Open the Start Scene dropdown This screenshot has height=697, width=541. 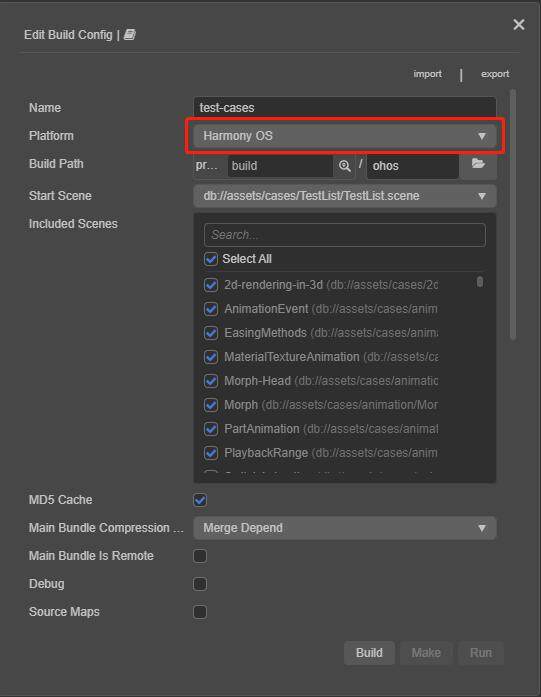coord(345,196)
